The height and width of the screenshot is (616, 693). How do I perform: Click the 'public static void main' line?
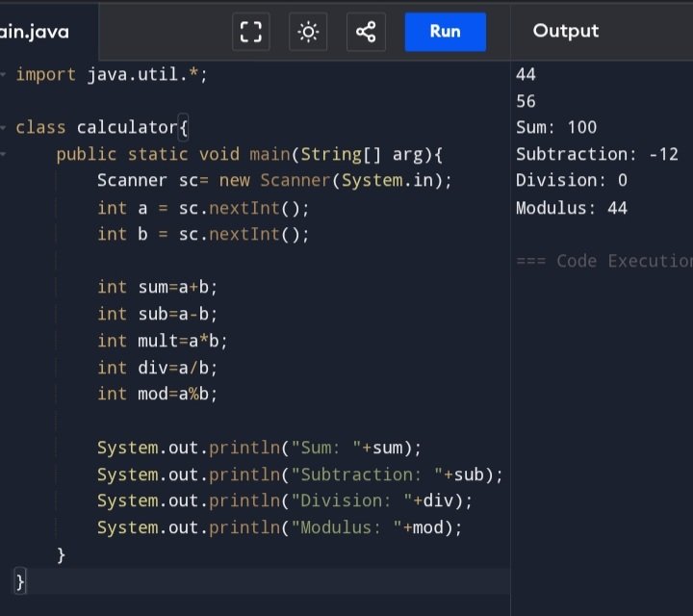point(249,155)
